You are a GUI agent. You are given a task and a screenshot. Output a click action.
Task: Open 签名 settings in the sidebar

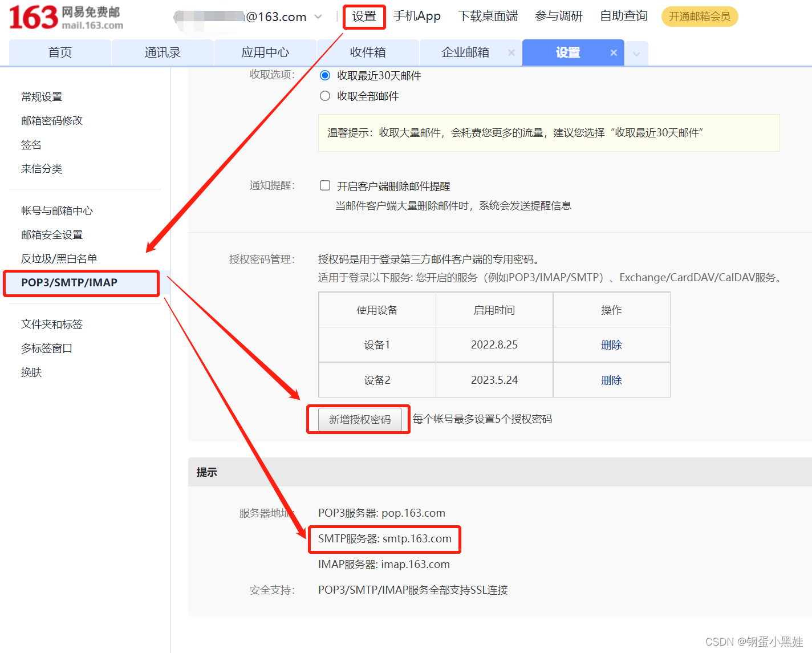pos(31,145)
